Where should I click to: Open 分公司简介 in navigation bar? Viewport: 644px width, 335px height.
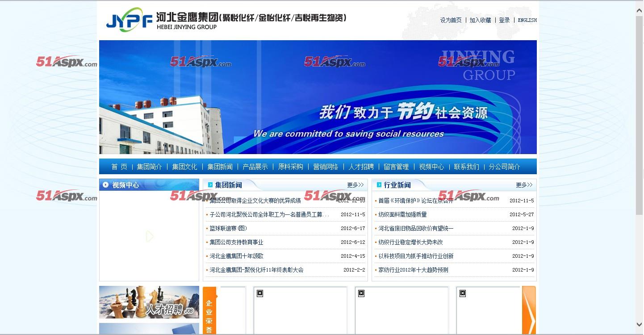[x=505, y=167]
